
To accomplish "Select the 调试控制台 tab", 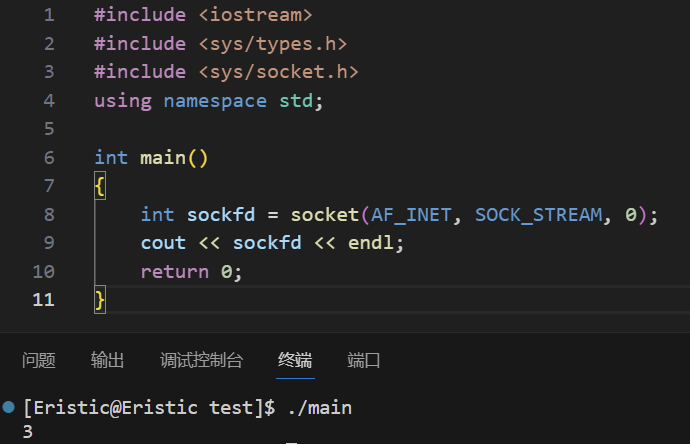I will point(201,360).
